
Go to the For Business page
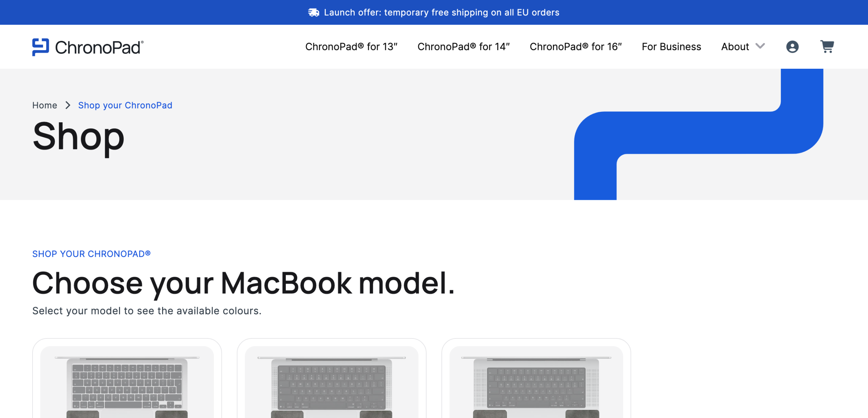coord(671,46)
